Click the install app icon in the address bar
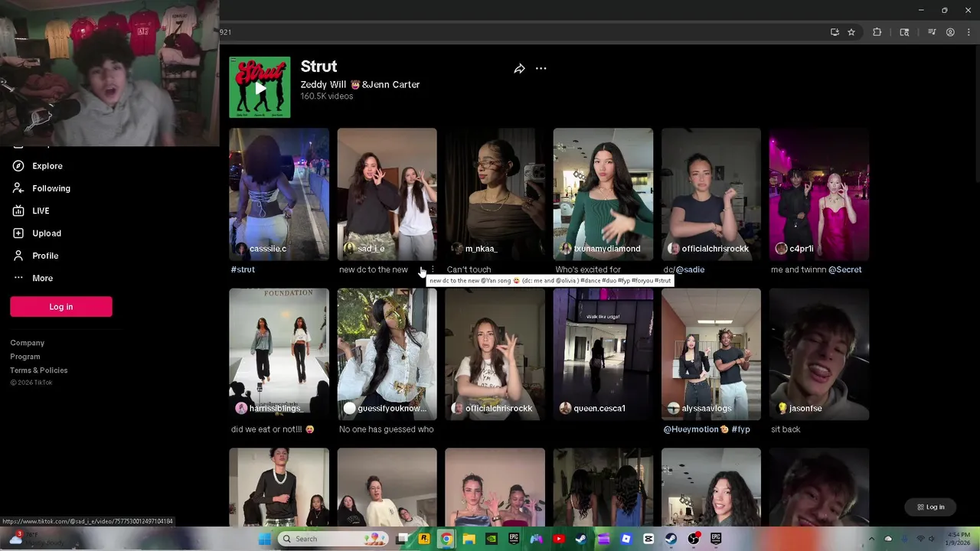The height and width of the screenshot is (551, 980). tap(835, 32)
